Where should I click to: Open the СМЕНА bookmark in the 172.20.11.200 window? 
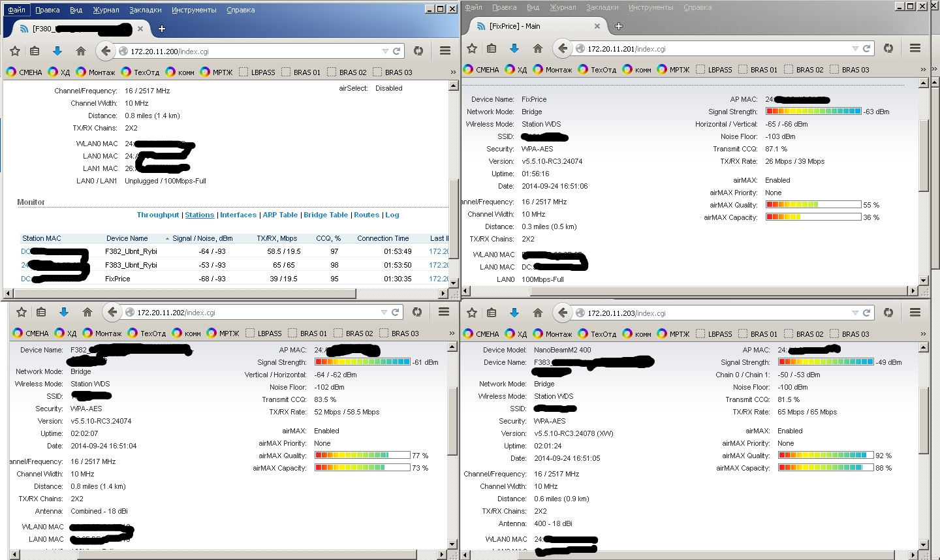pyautogui.click(x=25, y=72)
